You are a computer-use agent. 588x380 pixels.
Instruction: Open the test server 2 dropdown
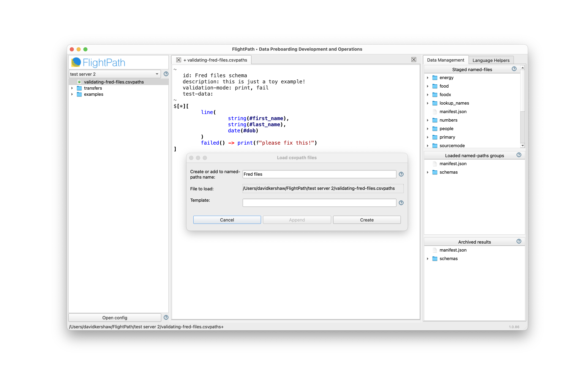tap(115, 74)
